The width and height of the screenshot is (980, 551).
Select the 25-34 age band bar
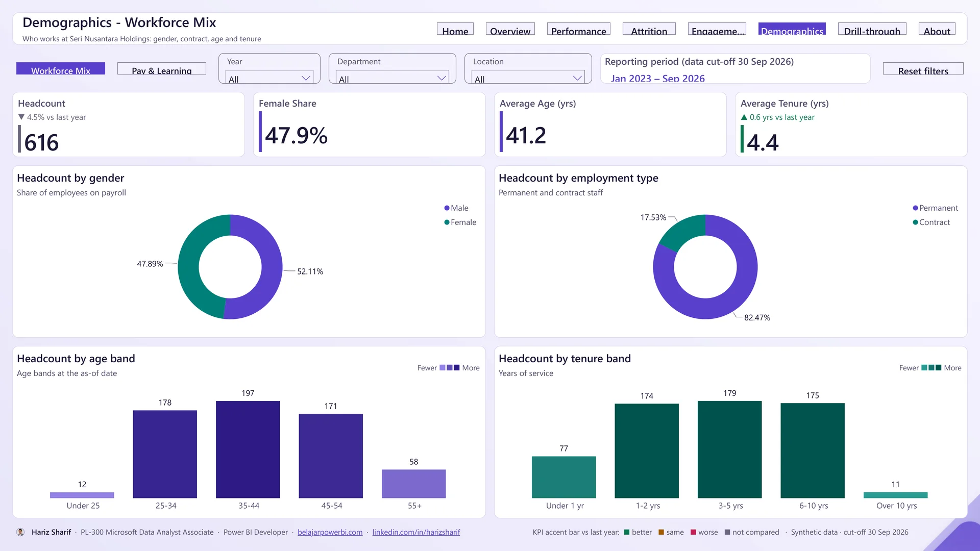(165, 454)
